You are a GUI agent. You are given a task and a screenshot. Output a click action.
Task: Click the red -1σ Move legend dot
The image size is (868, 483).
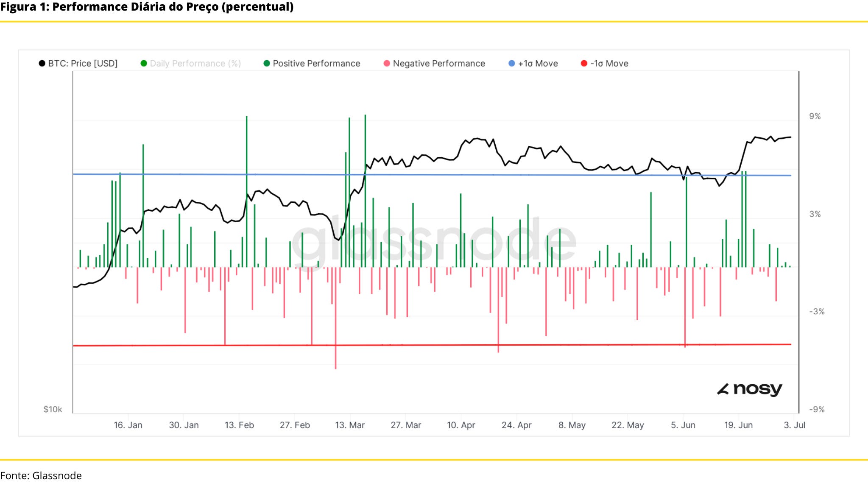pyautogui.click(x=584, y=64)
